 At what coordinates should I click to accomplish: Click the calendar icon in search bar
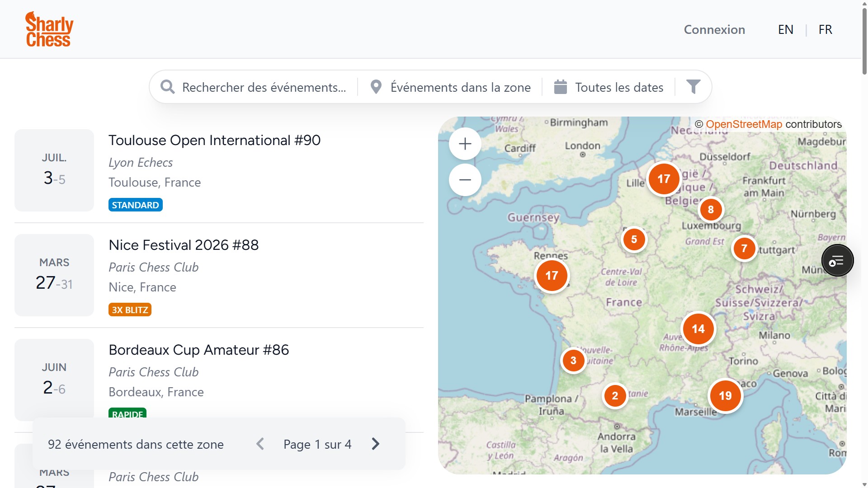point(560,87)
